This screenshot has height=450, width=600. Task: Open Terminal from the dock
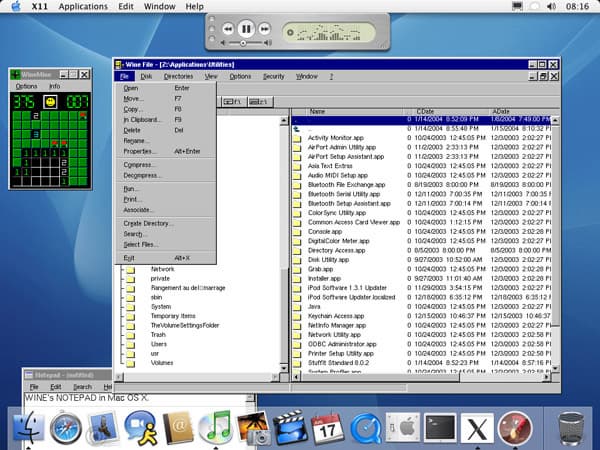coord(440,429)
